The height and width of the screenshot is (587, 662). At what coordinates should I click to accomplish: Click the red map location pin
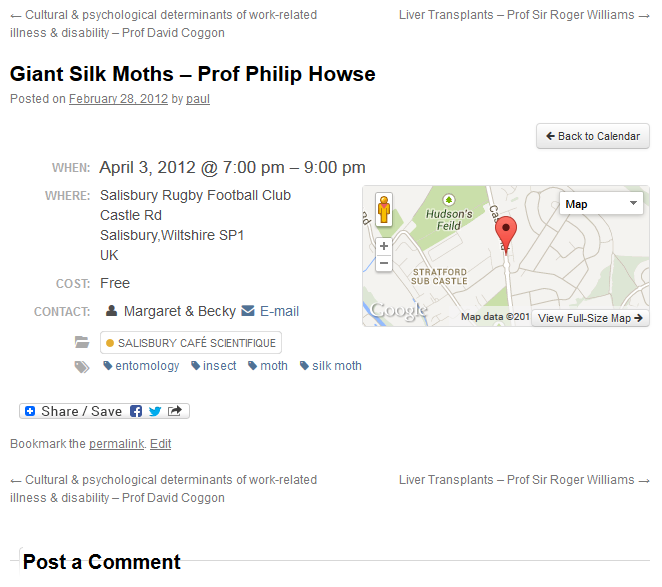point(507,233)
